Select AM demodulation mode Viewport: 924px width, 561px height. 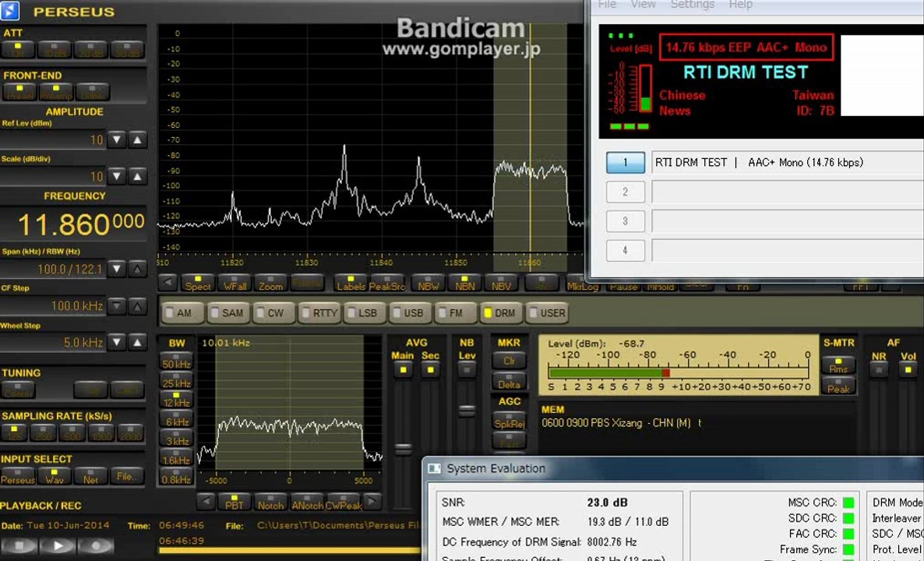click(x=182, y=313)
